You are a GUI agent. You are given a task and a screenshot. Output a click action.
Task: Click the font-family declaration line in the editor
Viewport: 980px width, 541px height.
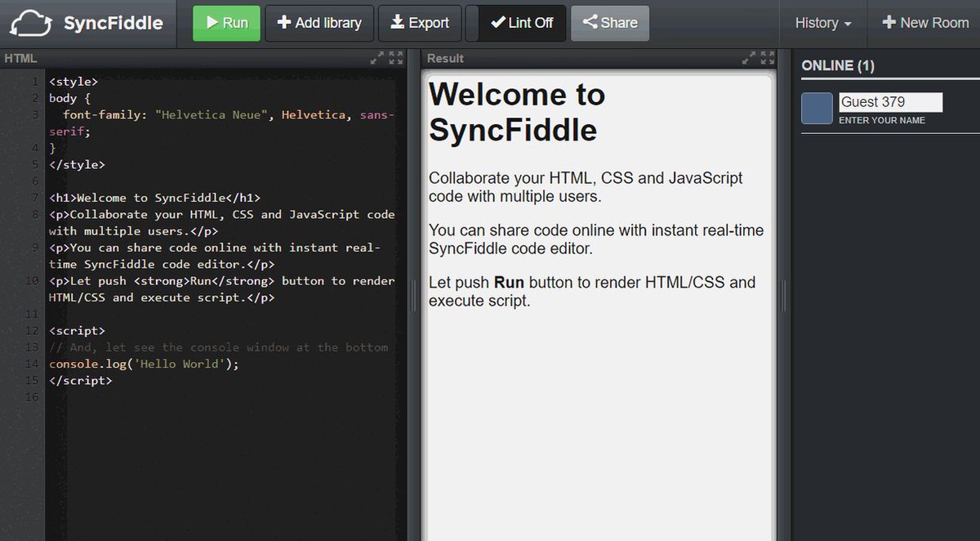220,123
